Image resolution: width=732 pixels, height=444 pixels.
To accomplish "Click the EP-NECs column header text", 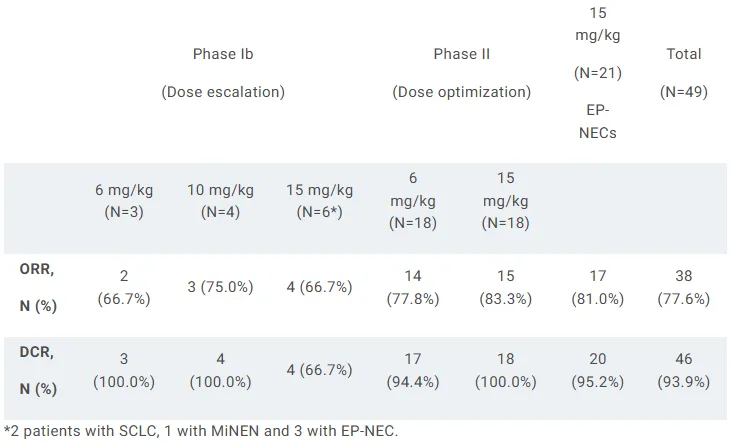I will pos(596,121).
